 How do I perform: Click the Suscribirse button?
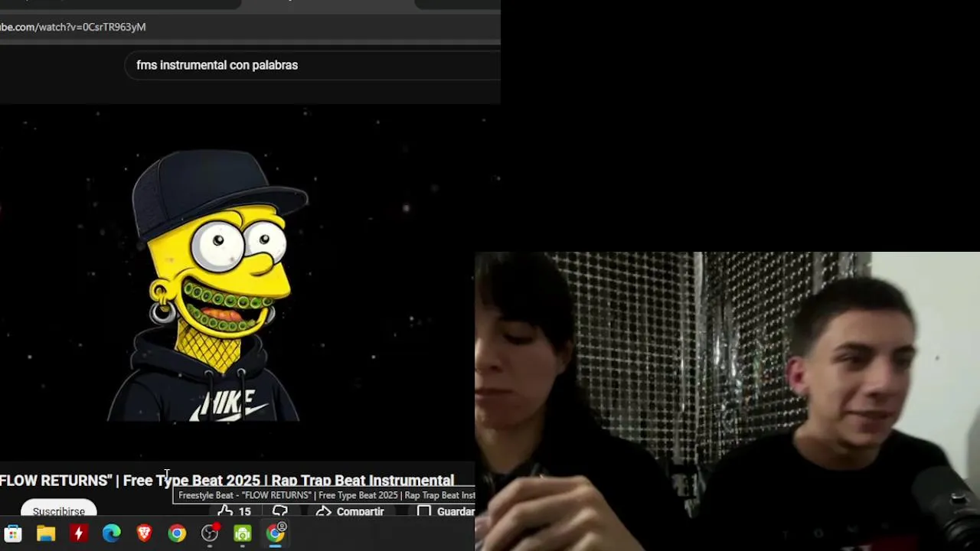(59, 511)
